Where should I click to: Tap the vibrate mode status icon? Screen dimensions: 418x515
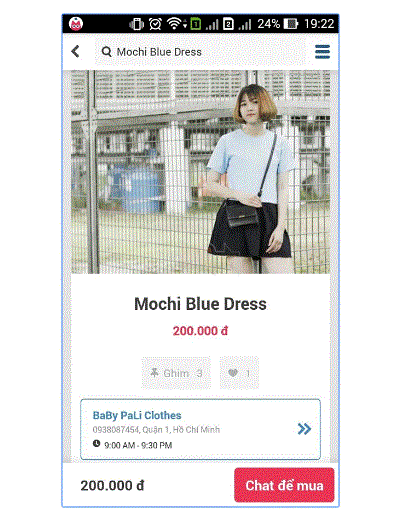point(137,24)
